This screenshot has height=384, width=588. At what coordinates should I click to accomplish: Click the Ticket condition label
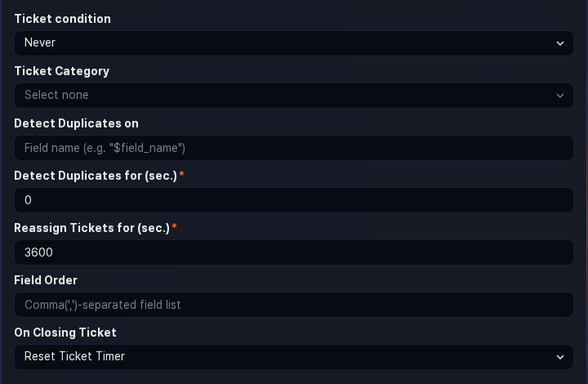pos(62,19)
